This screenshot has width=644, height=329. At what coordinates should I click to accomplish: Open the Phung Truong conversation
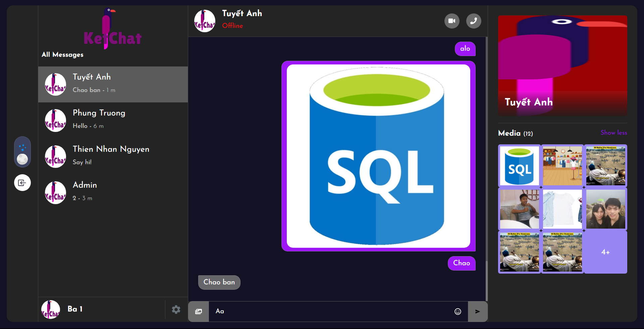pos(113,120)
